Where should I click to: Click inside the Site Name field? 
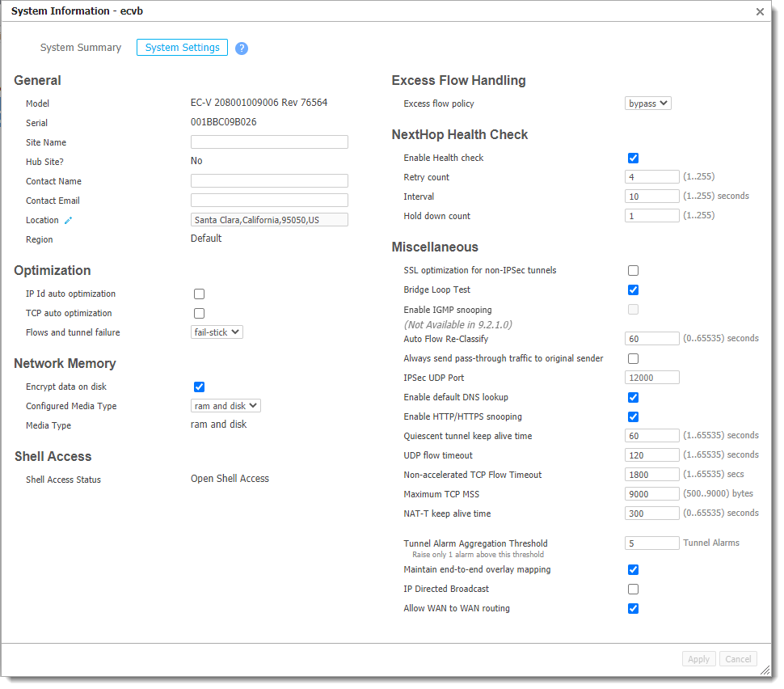click(269, 142)
